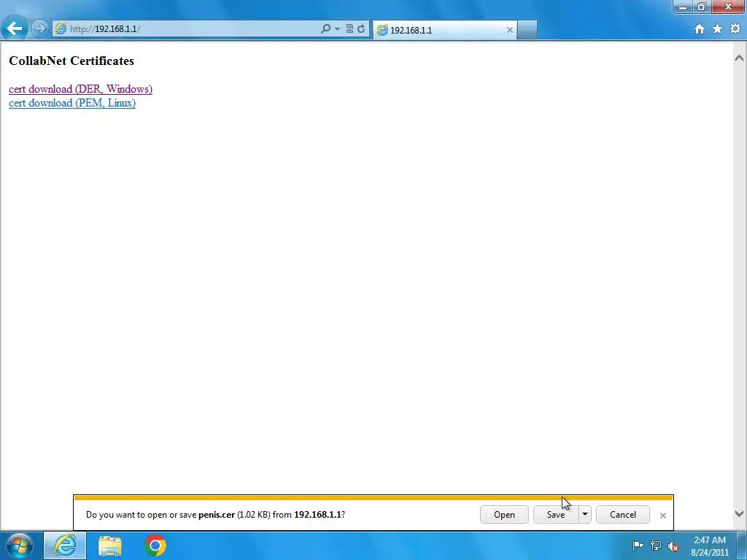Open the Home page icon

pos(700,29)
